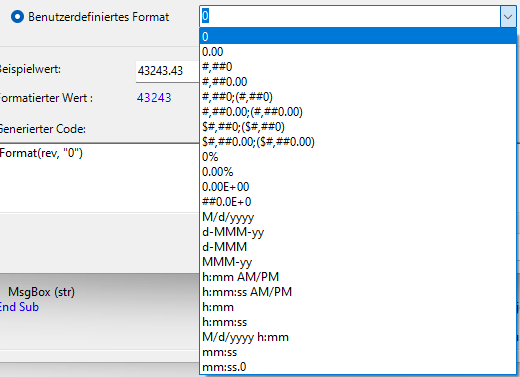Pick the '0%' format
This screenshot has height=377, width=520.
[x=358, y=157]
